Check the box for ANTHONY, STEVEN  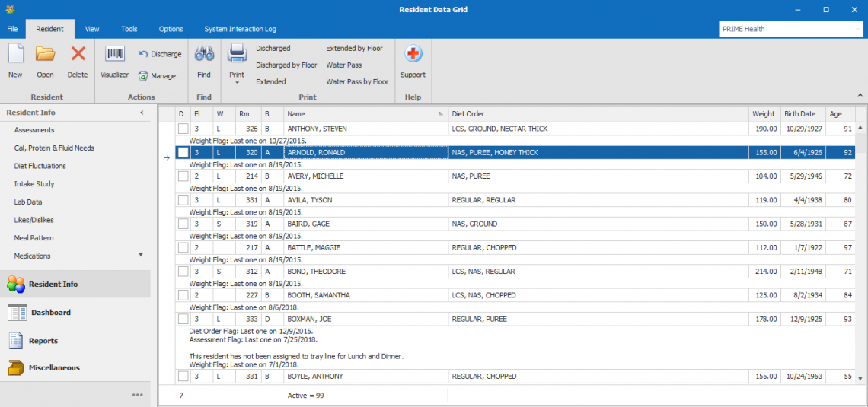pyautogui.click(x=183, y=129)
